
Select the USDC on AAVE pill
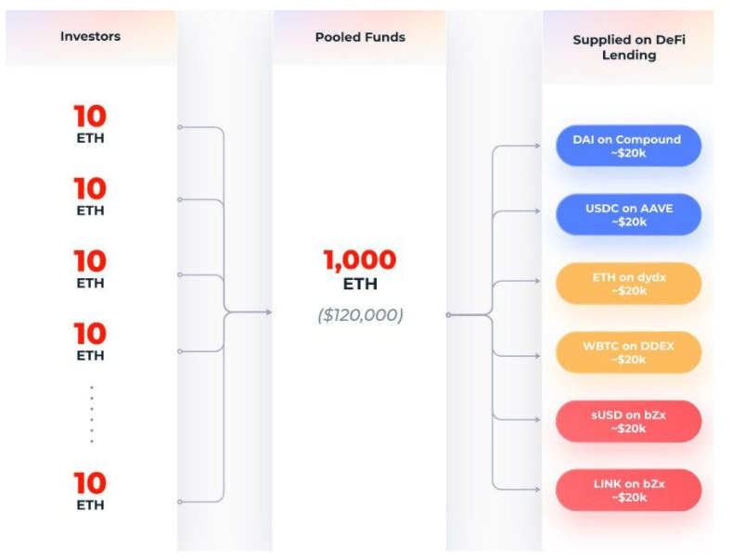click(628, 215)
